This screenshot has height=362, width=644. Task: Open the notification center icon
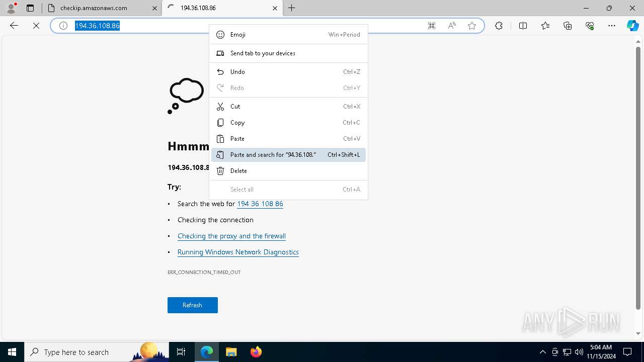pyautogui.click(x=627, y=352)
